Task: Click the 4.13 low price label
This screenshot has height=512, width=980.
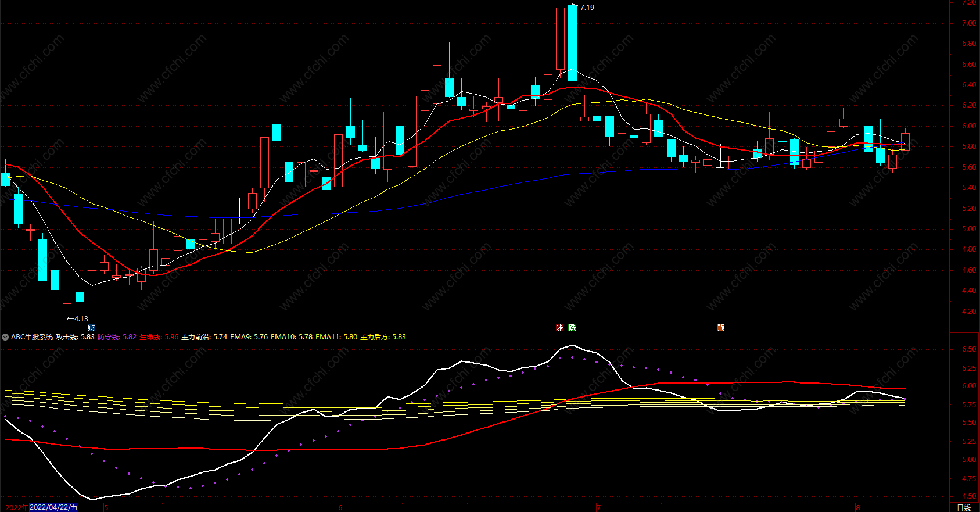Action: pos(81,319)
